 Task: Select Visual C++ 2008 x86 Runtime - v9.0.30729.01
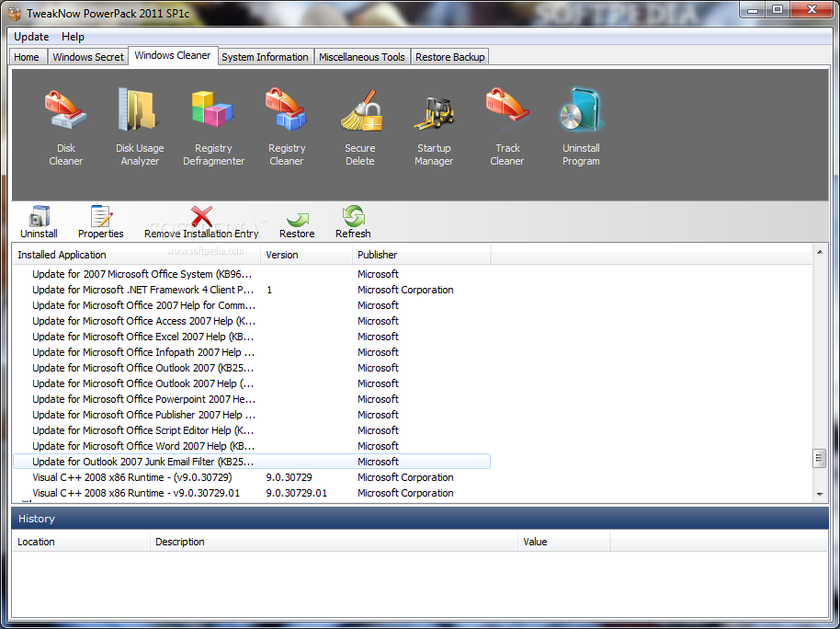coord(251,493)
